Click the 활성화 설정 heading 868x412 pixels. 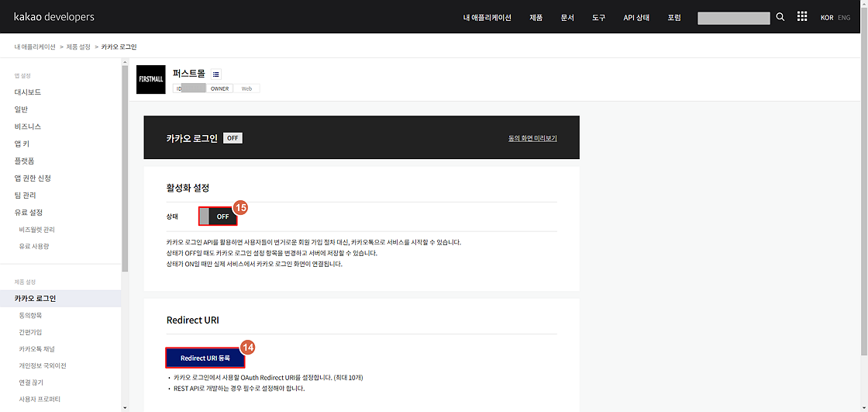[188, 188]
